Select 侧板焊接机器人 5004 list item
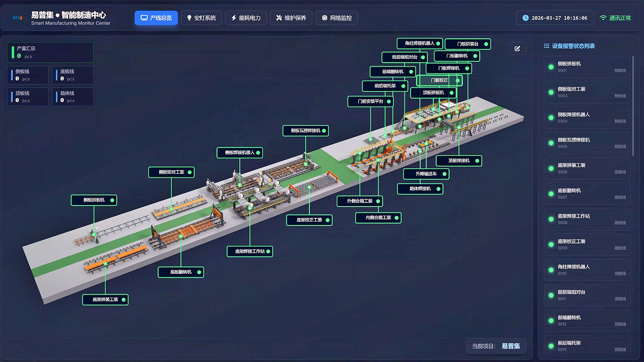Viewport: 644px width, 362px height. pos(587,118)
